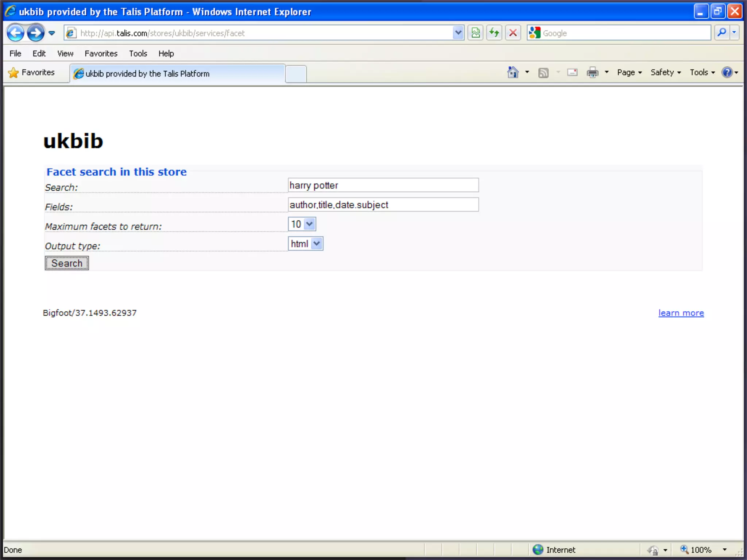The width and height of the screenshot is (747, 560).
Task: Click the Stop loading red X icon
Action: (513, 33)
